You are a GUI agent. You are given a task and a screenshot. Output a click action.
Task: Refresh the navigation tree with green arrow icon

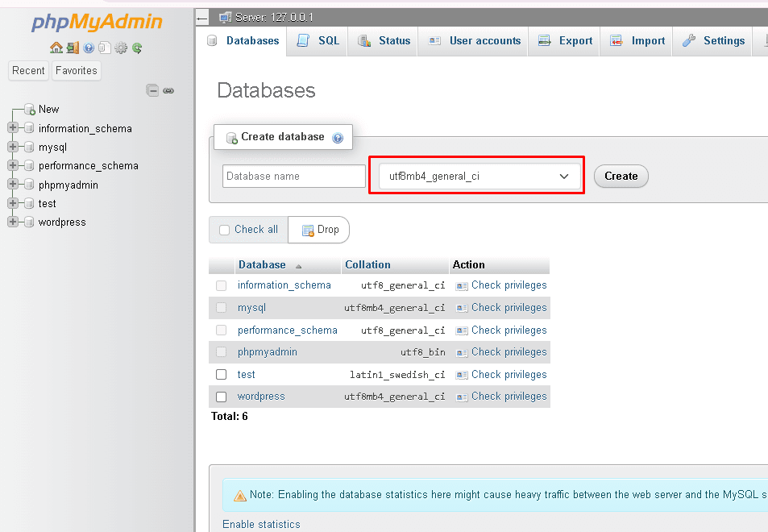[x=137, y=48]
